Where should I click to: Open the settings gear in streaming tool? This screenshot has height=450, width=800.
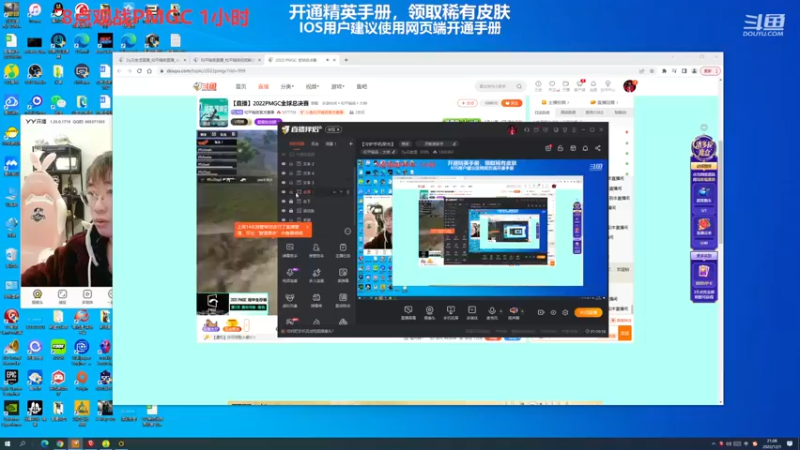565,312
